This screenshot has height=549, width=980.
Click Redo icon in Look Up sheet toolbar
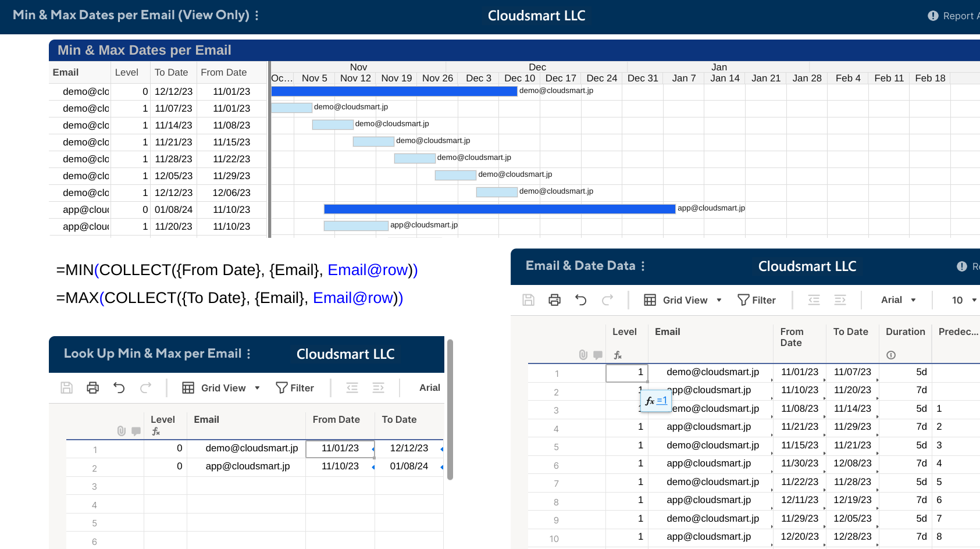coord(145,388)
